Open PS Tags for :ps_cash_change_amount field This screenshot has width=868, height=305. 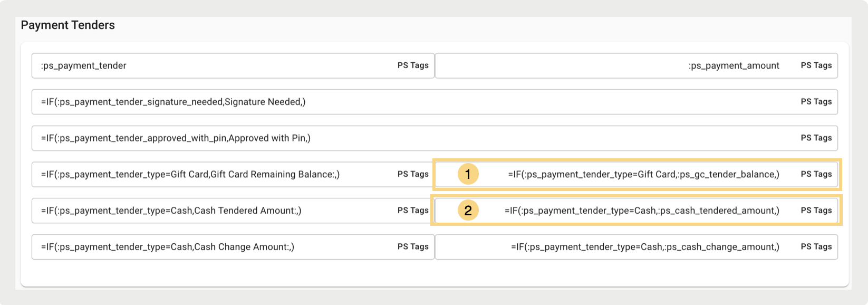pyautogui.click(x=816, y=247)
